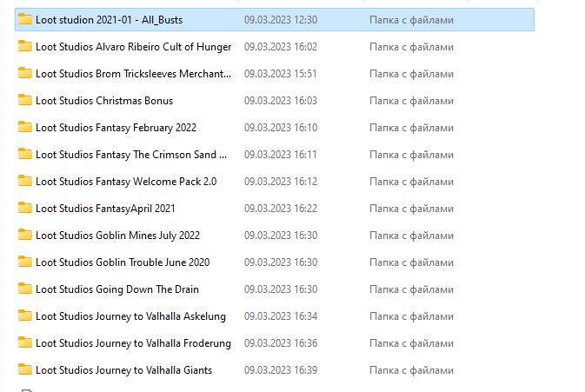This screenshot has height=392, width=585.
Task: Click 'Папка с файлами' type in Going Down The Drain row
Action: (x=411, y=289)
